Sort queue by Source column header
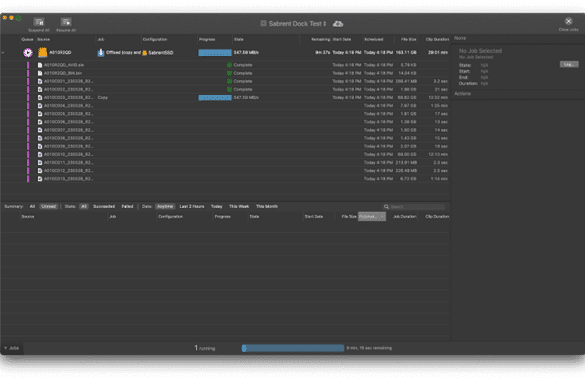 click(44, 39)
